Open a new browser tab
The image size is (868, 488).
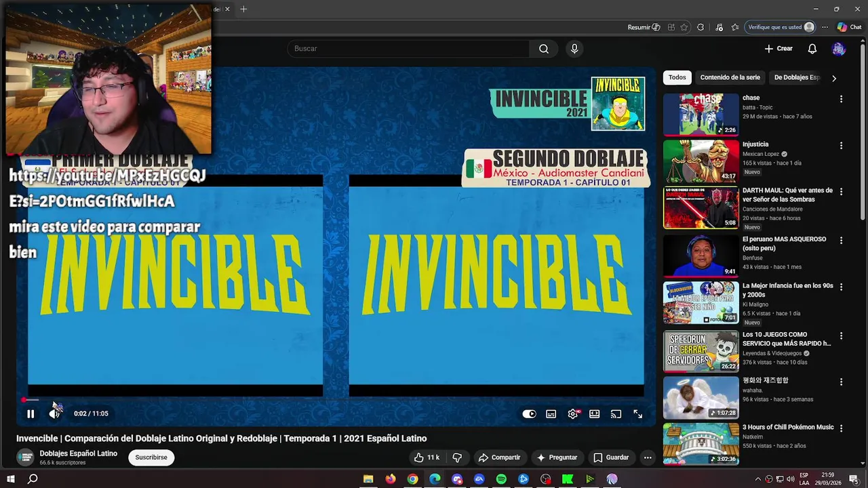[243, 9]
